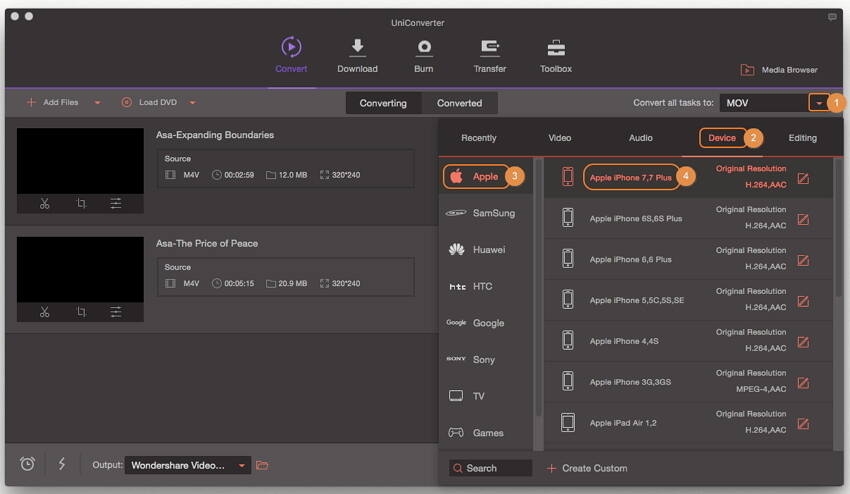
Task: Edit iPad Air 1,2 preset settings
Action: pos(803,424)
